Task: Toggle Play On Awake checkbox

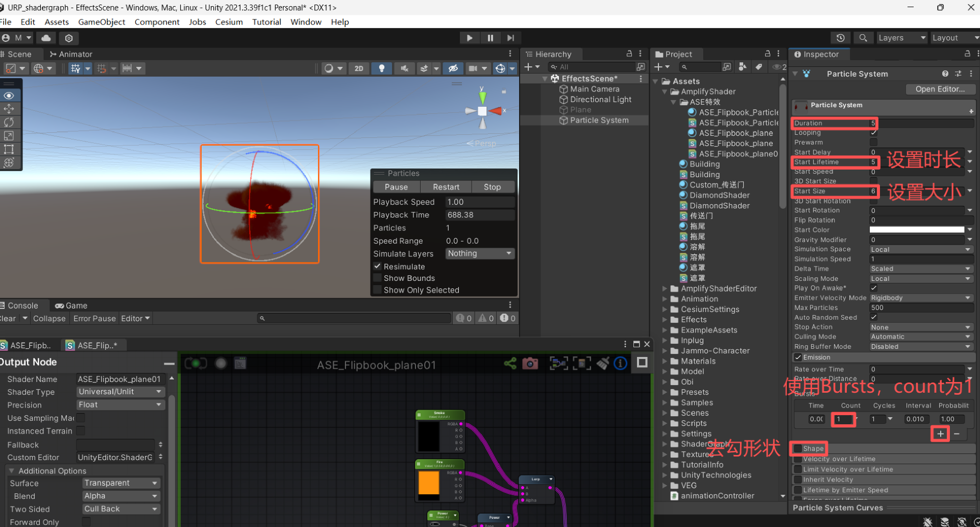Action: point(874,288)
